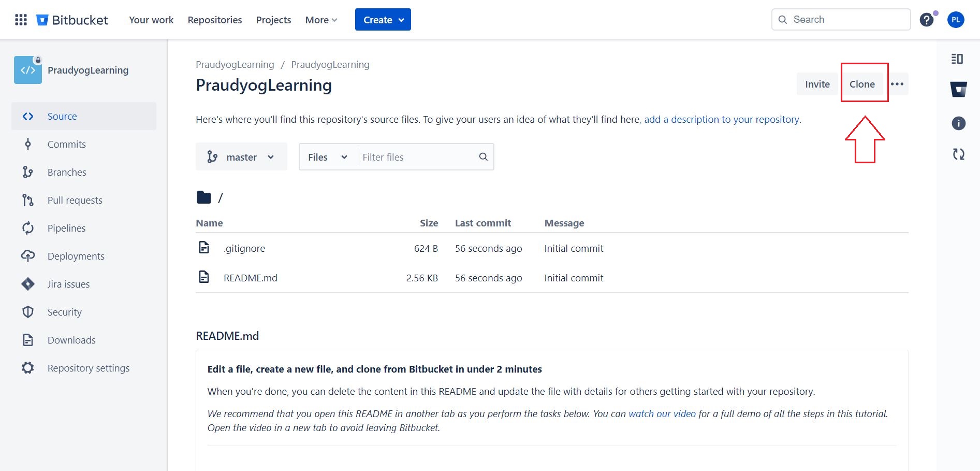Click the top Search field
Viewport: 980px width, 471px height.
(841, 20)
